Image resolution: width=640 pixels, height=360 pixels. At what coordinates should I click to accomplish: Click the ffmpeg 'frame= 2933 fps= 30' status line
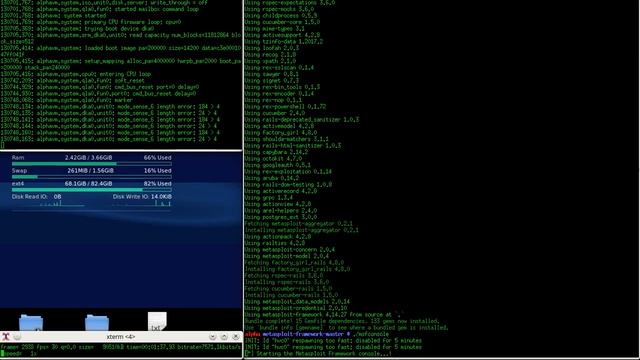121,347
